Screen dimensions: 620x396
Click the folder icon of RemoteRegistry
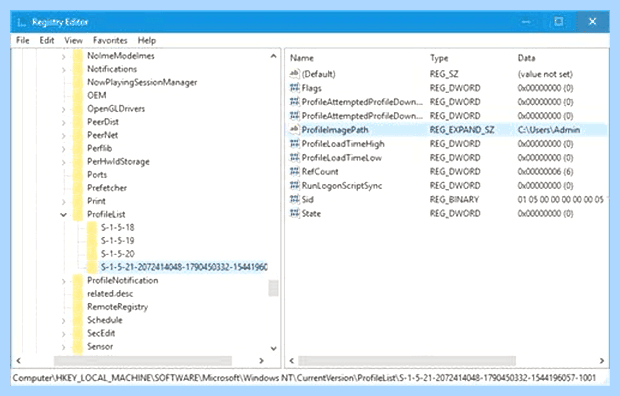tap(78, 307)
